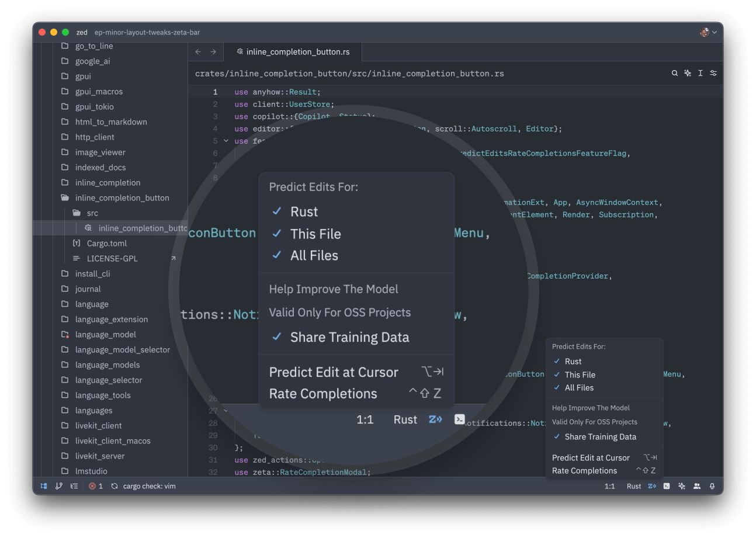Viewport: 756px width, 538px height.
Task: Collapse the src folder
Action: 110,213
